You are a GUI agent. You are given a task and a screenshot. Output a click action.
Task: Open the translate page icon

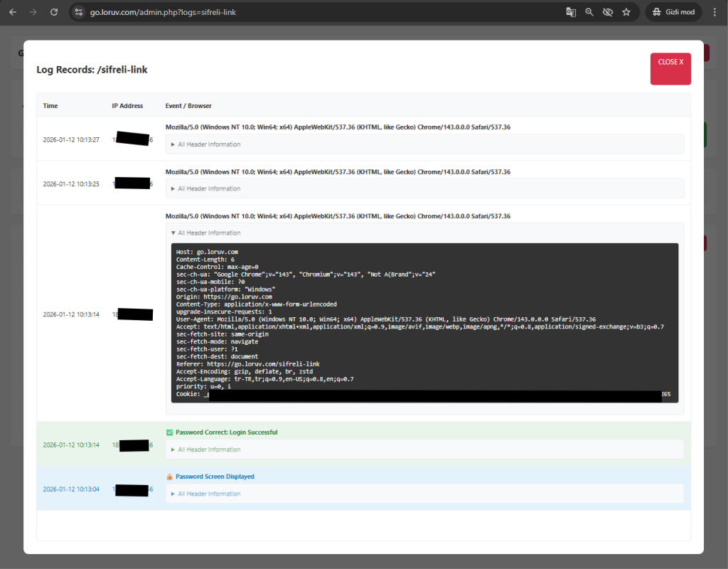[x=570, y=12]
